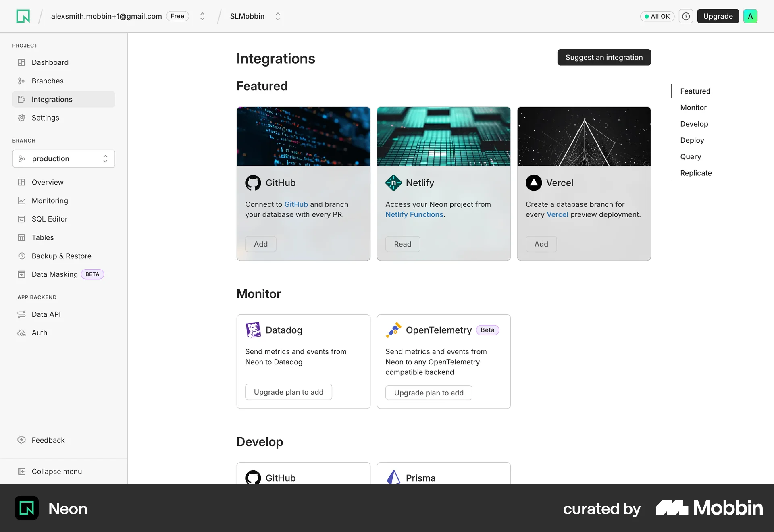
Task: Click the Tables icon
Action: (x=21, y=237)
